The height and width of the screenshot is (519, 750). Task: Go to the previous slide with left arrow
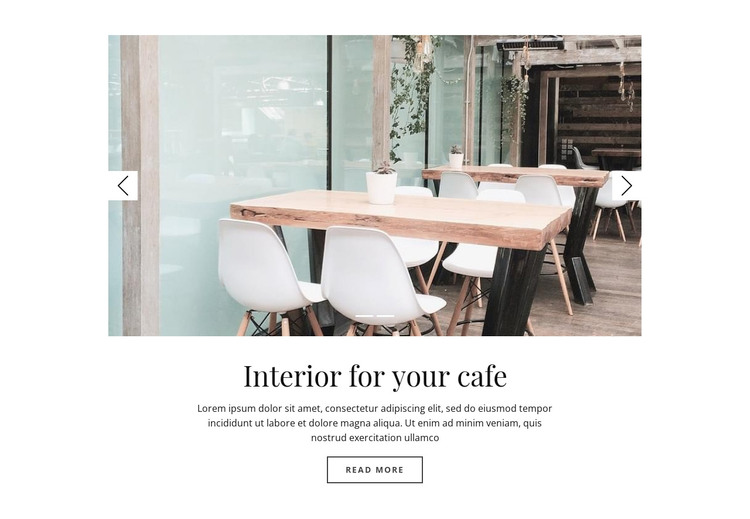[x=123, y=186]
